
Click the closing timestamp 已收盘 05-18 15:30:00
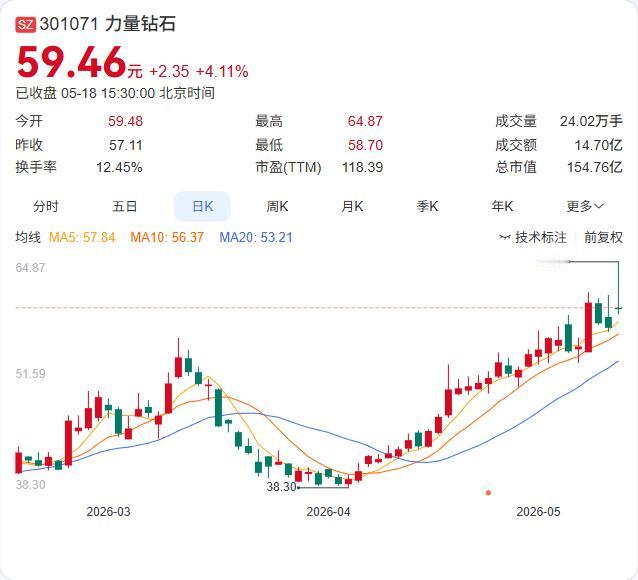click(85, 93)
